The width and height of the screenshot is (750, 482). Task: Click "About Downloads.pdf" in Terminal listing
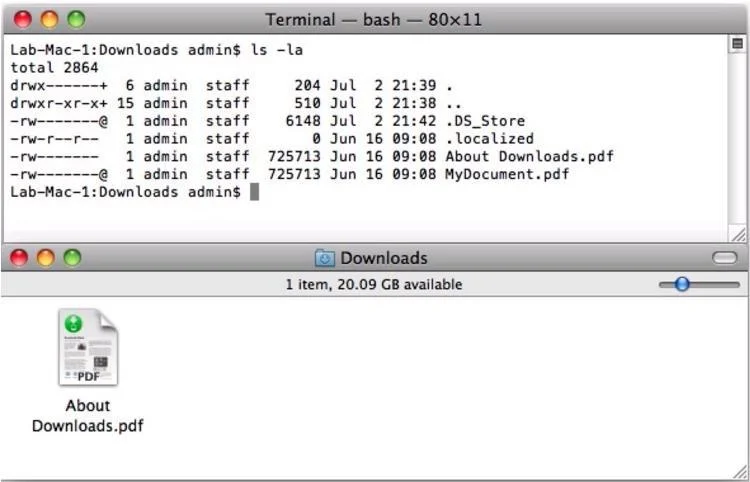coord(529,156)
